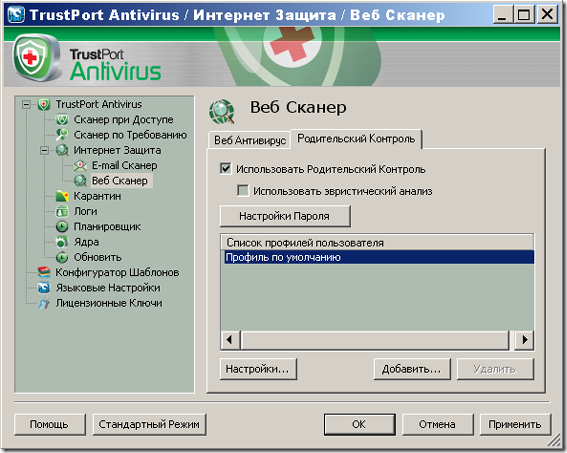Open Логи in the tree
This screenshot has width=567, height=453.
(86, 211)
